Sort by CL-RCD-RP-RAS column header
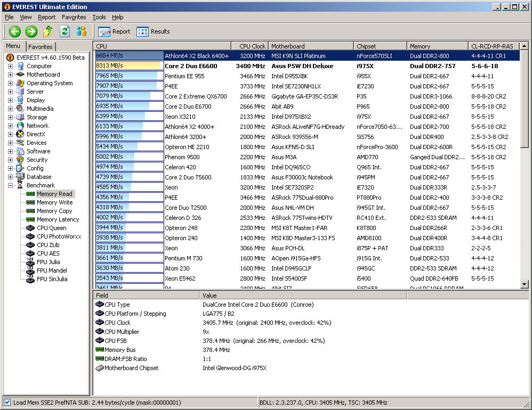 pyautogui.click(x=494, y=46)
